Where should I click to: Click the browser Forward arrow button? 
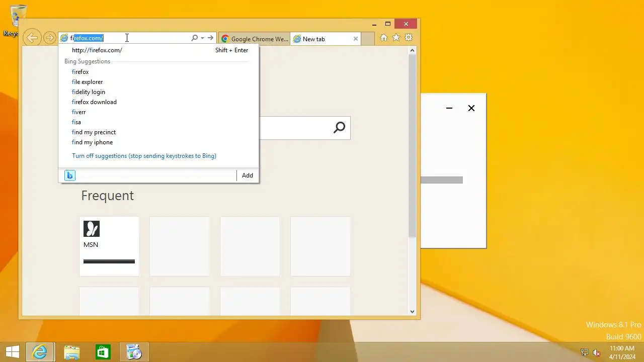point(49,38)
